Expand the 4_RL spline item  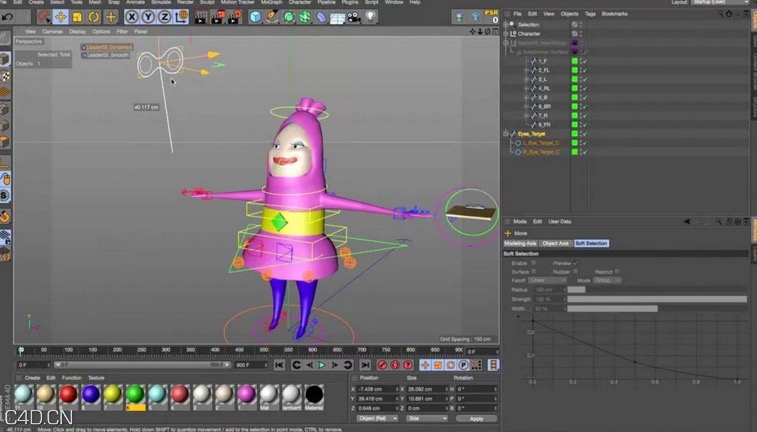(526, 88)
